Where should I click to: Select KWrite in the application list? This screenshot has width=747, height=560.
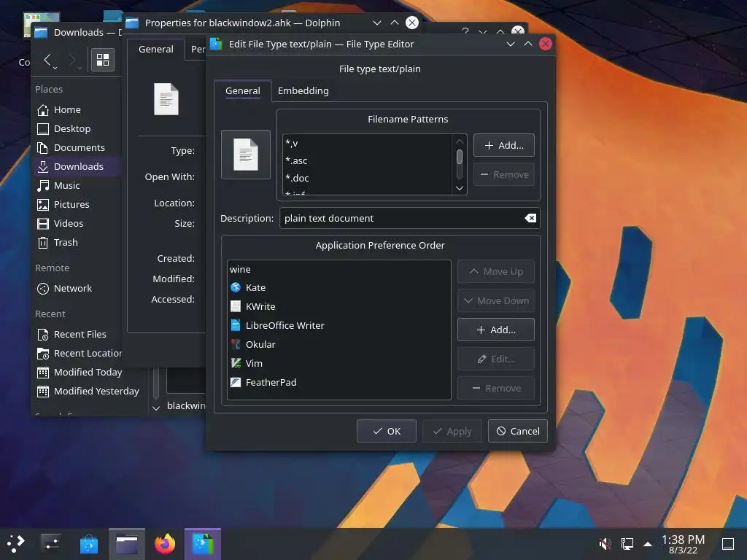[x=338, y=307]
